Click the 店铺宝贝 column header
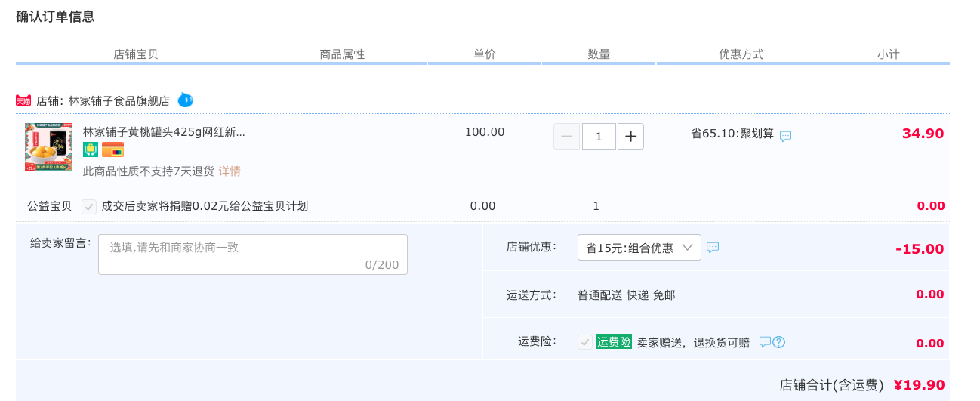Viewport: 980px width, 401px height. pos(136,54)
